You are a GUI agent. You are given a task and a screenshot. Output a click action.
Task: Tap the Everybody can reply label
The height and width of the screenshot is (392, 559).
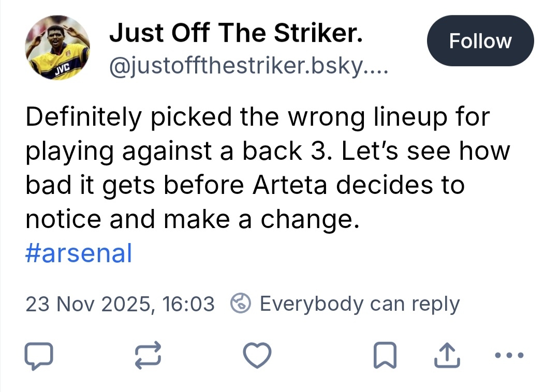click(359, 304)
